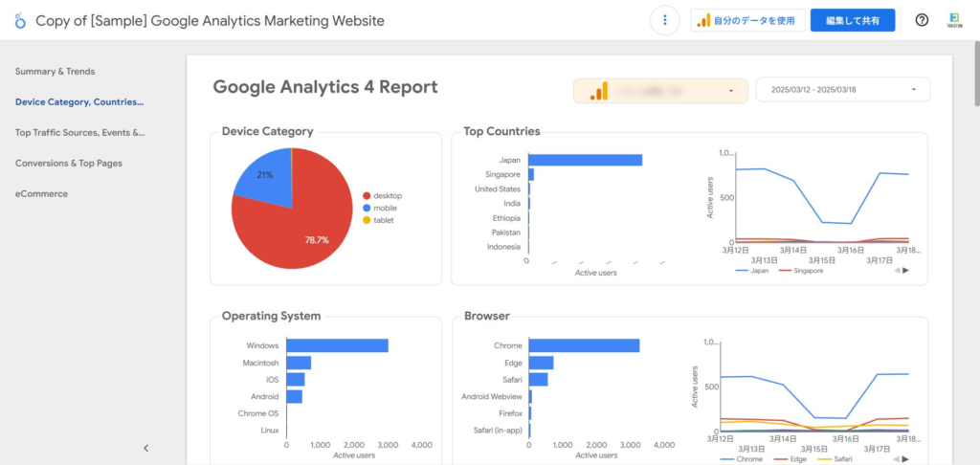The width and height of the screenshot is (980, 465).
Task: Collapse the left page navigation sidebar
Action: coord(146,448)
